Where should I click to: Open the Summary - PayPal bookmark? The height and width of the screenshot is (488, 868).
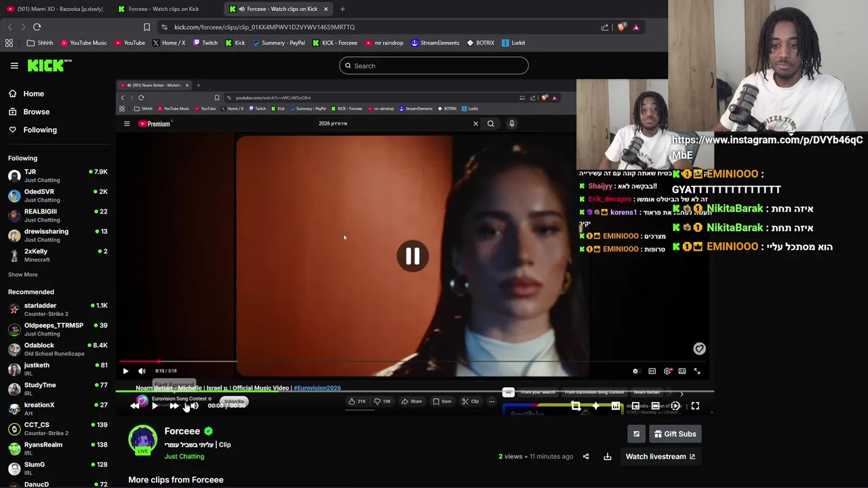point(279,43)
